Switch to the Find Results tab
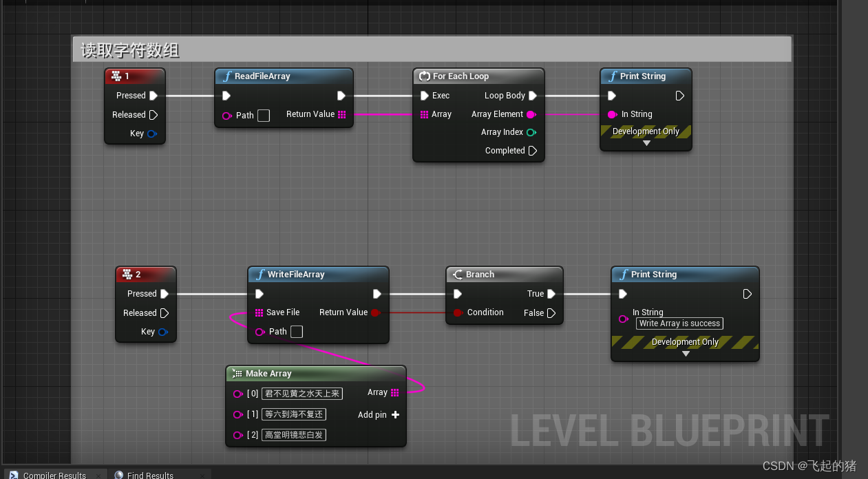Image resolution: width=868 pixels, height=479 pixels. [x=150, y=475]
